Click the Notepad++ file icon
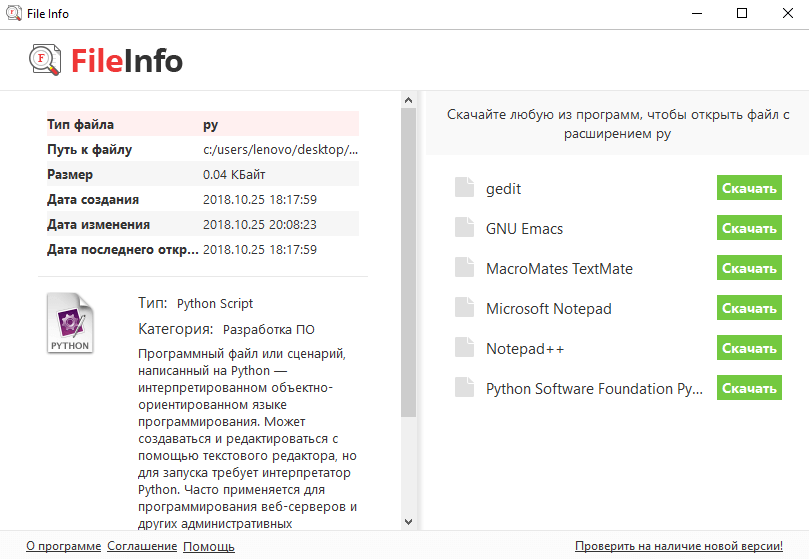This screenshot has height=559, width=809. click(x=463, y=349)
